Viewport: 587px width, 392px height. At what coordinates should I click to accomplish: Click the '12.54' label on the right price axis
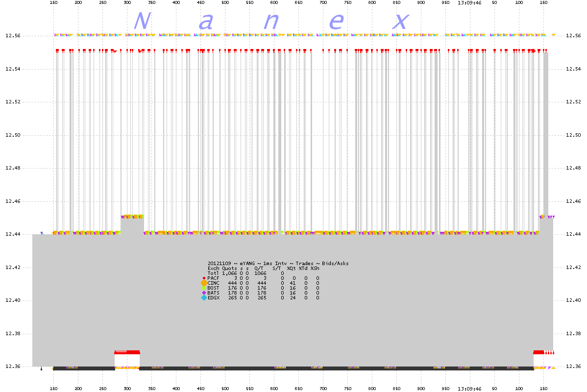573,69
